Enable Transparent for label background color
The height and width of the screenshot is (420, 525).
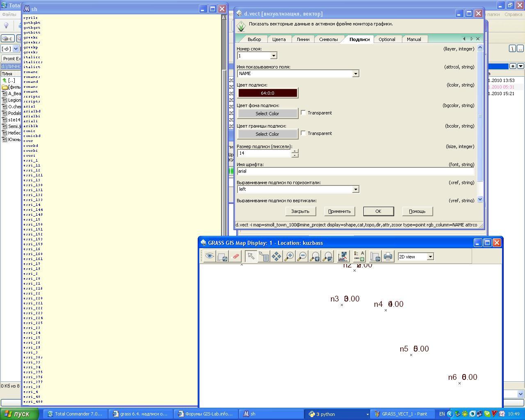(304, 113)
